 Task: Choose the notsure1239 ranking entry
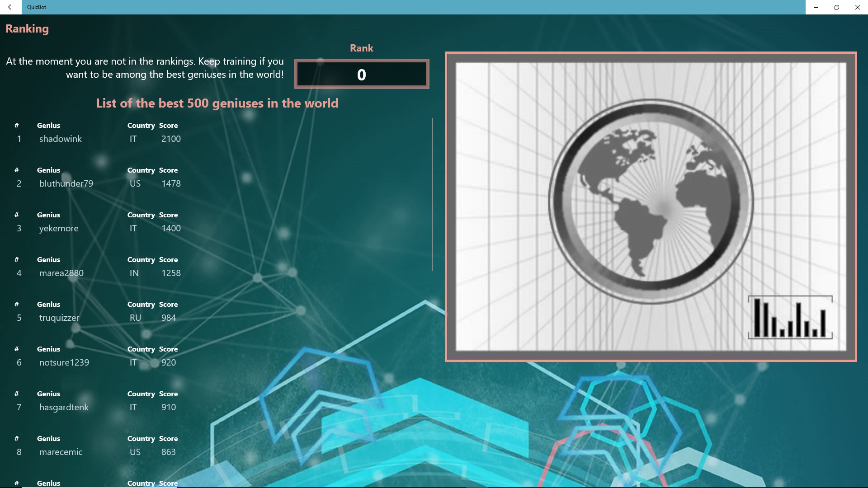click(x=64, y=362)
